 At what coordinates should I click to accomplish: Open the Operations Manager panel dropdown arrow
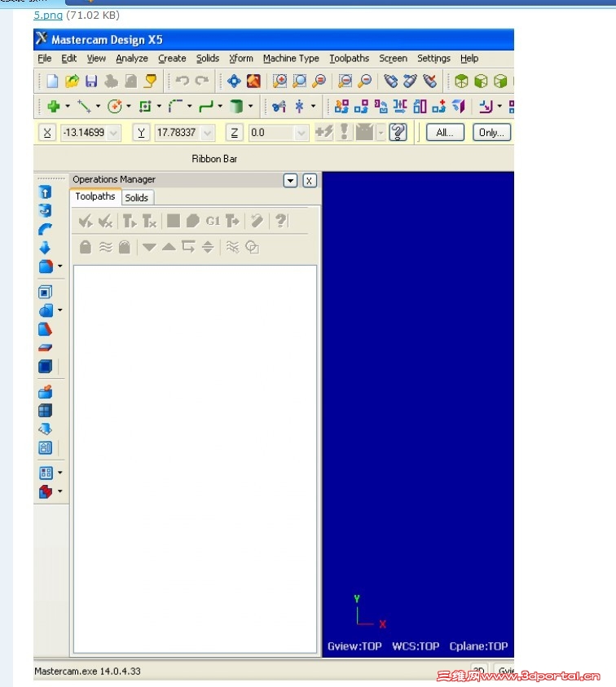coord(290,181)
